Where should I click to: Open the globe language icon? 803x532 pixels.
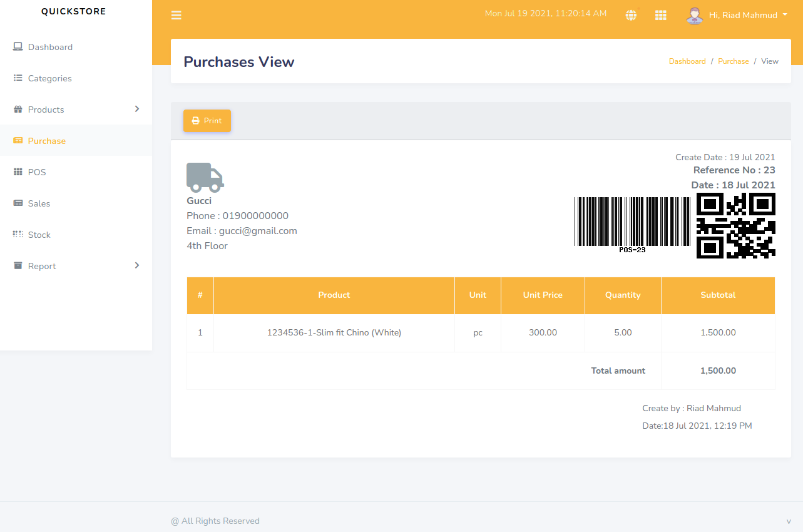(x=631, y=15)
